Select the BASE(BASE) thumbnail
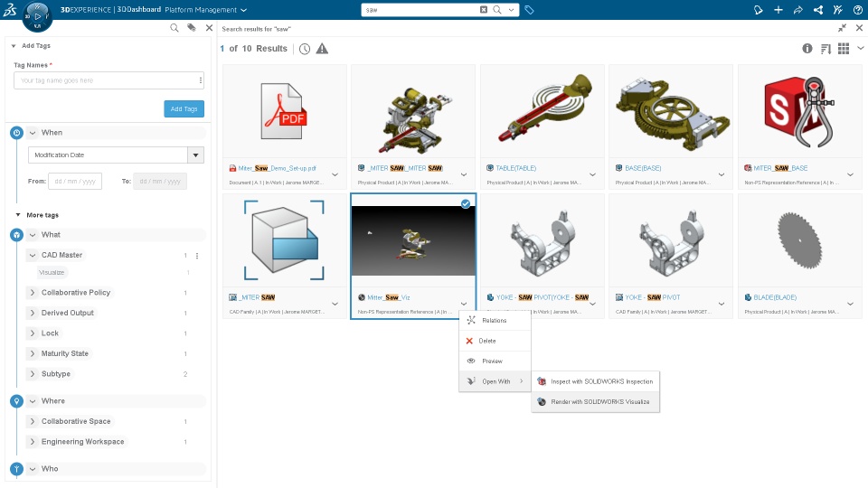This screenshot has width=868, height=488. click(x=671, y=110)
